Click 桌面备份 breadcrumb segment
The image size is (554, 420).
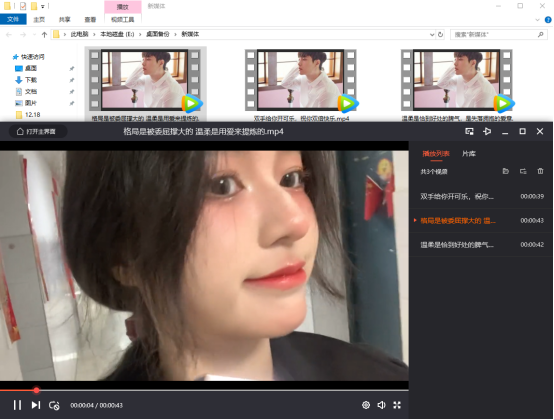click(158, 34)
